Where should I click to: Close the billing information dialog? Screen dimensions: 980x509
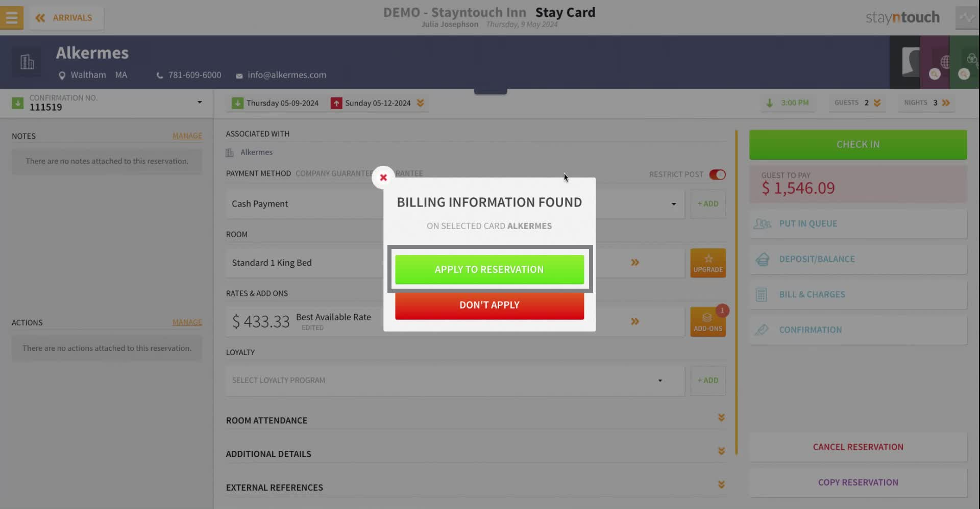click(x=383, y=177)
